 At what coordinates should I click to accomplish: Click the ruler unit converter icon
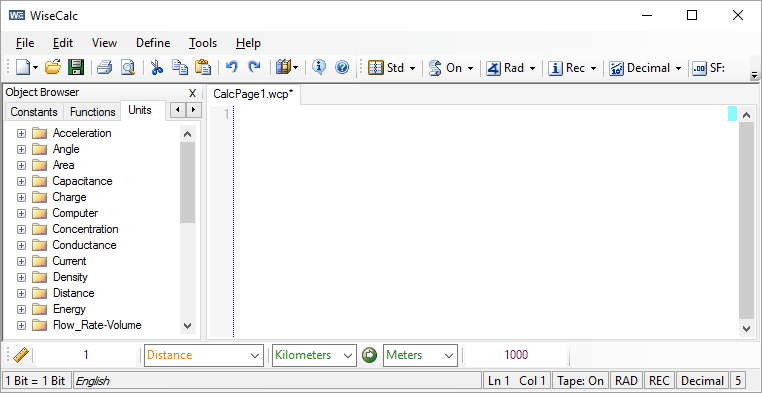pyautogui.click(x=21, y=355)
